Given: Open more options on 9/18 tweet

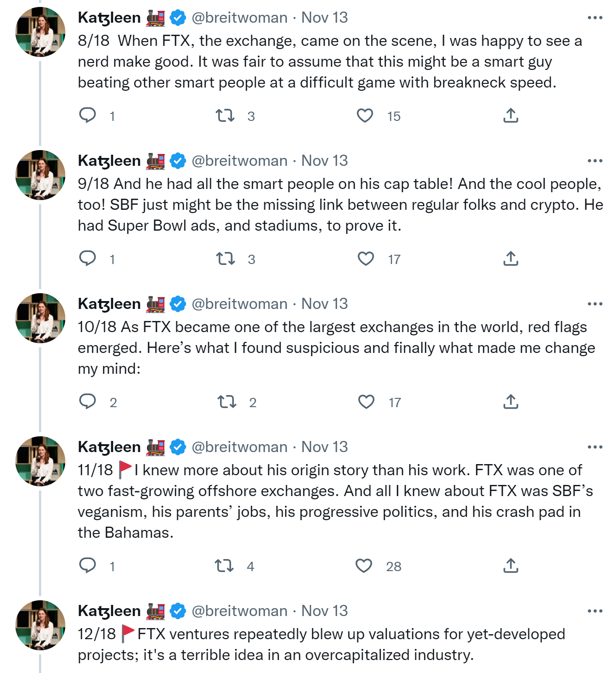Looking at the screenshot, I should point(595,161).
